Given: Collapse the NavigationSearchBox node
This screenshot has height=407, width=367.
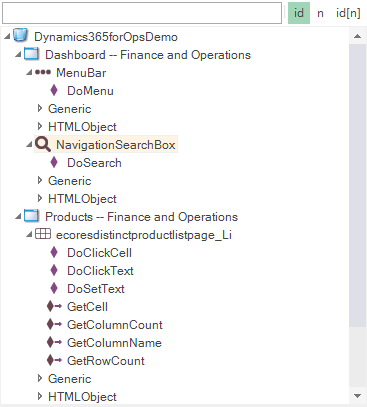Looking at the screenshot, I should click(x=29, y=144).
